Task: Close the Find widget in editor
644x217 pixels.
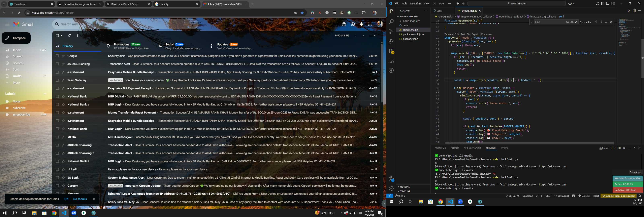Action: pyautogui.click(x=611, y=22)
